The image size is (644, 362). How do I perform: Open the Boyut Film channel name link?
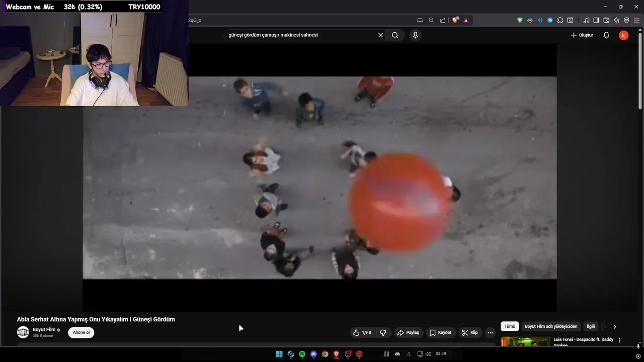coord(44,330)
